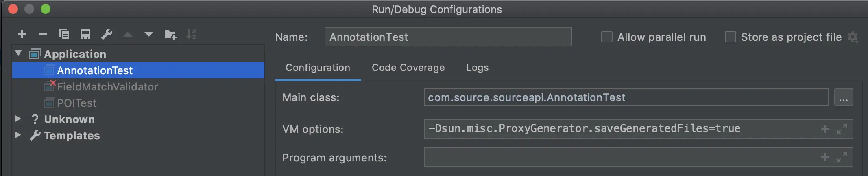Viewport: 868px width, 176px height.
Task: Insert macro into Program arguments field
Action: click(x=825, y=157)
